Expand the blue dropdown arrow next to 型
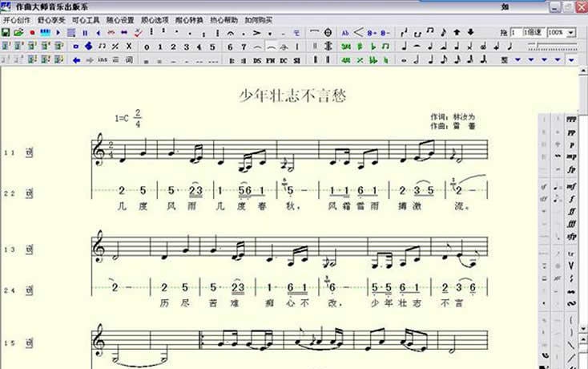Image resolution: width=588 pixels, height=369 pixels. 518,59
